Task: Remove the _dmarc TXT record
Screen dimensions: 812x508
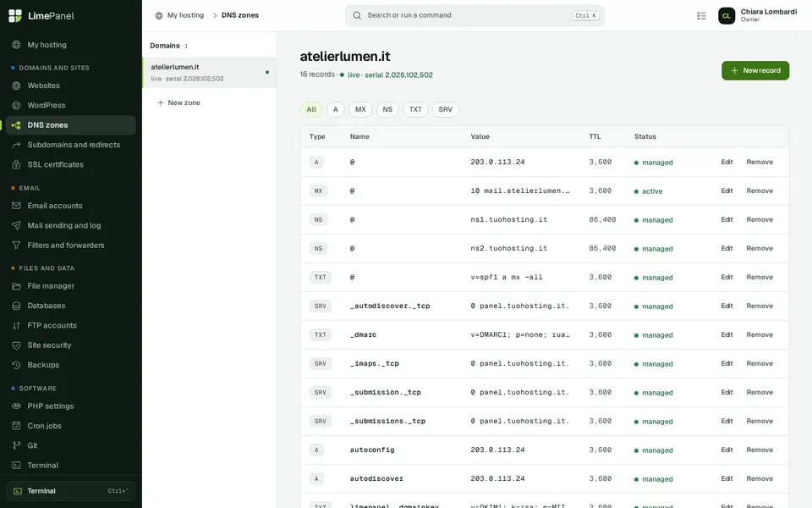Action: (x=760, y=335)
